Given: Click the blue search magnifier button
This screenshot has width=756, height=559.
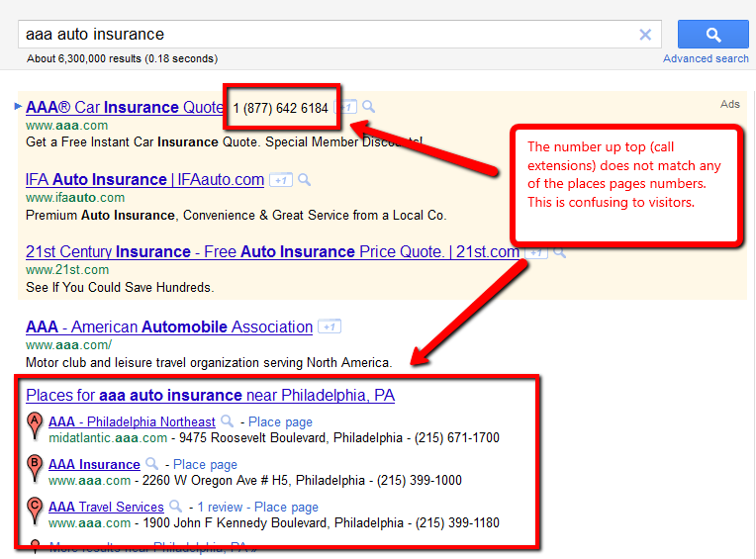Looking at the screenshot, I should (712, 35).
